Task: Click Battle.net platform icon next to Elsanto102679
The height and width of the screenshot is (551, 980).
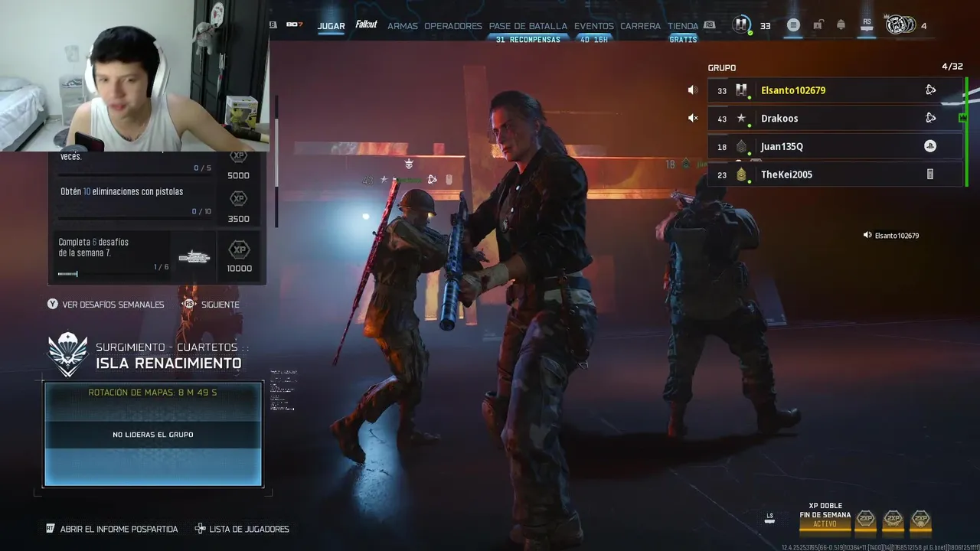Action: (x=930, y=90)
